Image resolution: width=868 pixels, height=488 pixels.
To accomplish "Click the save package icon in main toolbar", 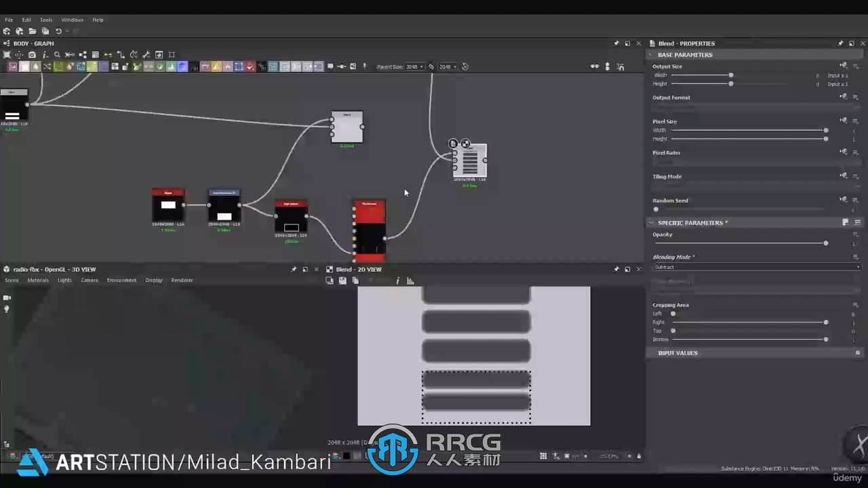I will 45,31.
